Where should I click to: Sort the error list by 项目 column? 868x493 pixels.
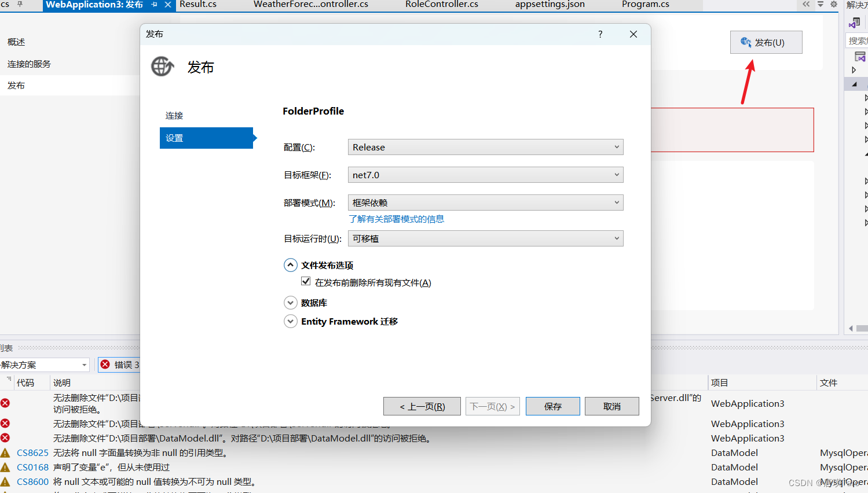pos(720,382)
